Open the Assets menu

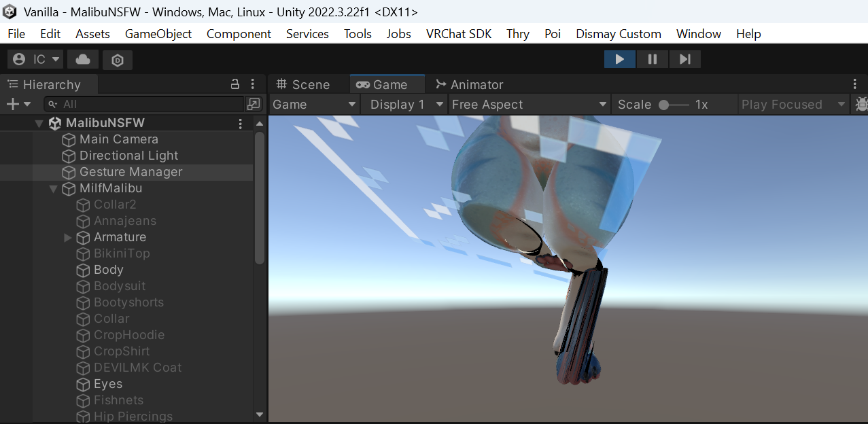tap(92, 33)
